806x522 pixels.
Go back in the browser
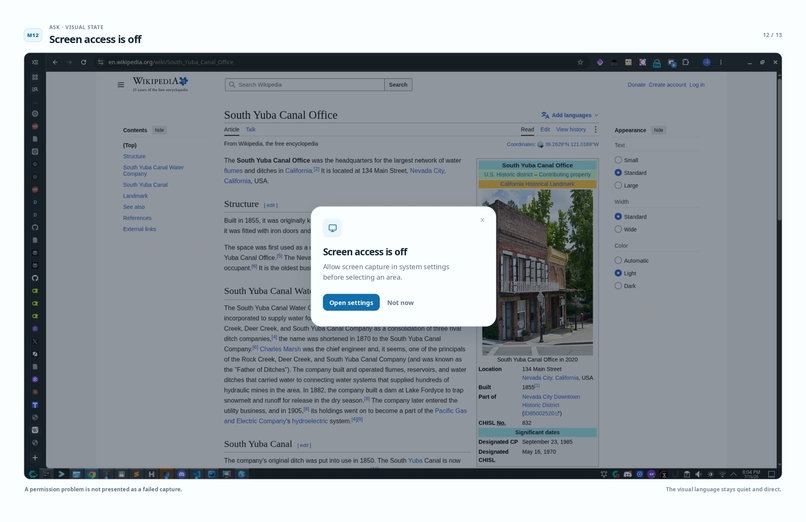click(x=55, y=62)
